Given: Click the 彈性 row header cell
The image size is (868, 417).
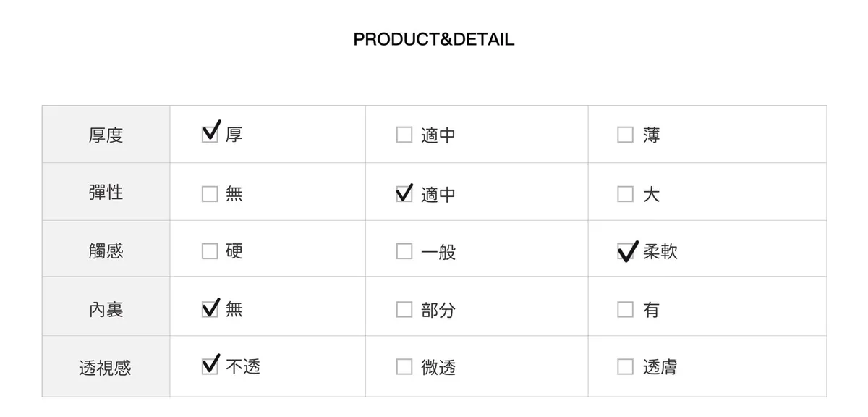Looking at the screenshot, I should tap(106, 192).
